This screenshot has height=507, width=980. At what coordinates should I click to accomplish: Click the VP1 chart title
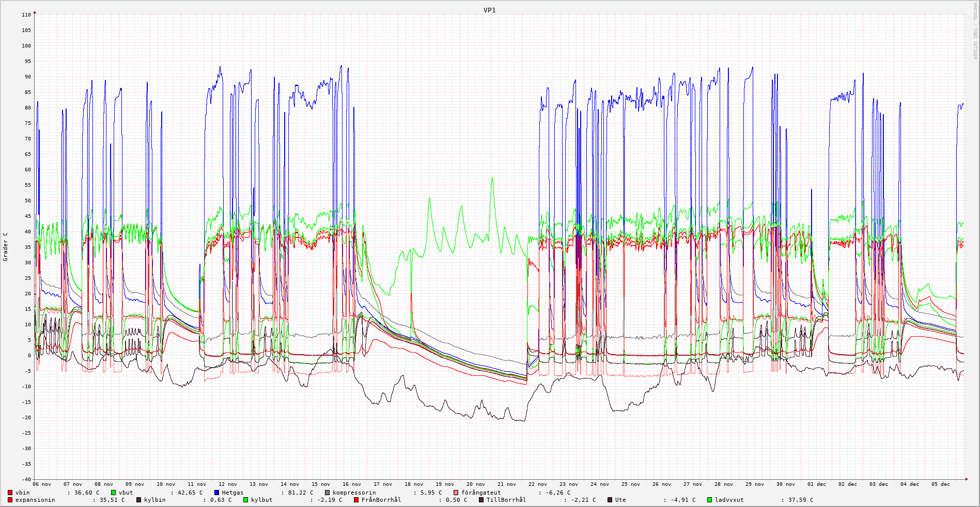(489, 10)
